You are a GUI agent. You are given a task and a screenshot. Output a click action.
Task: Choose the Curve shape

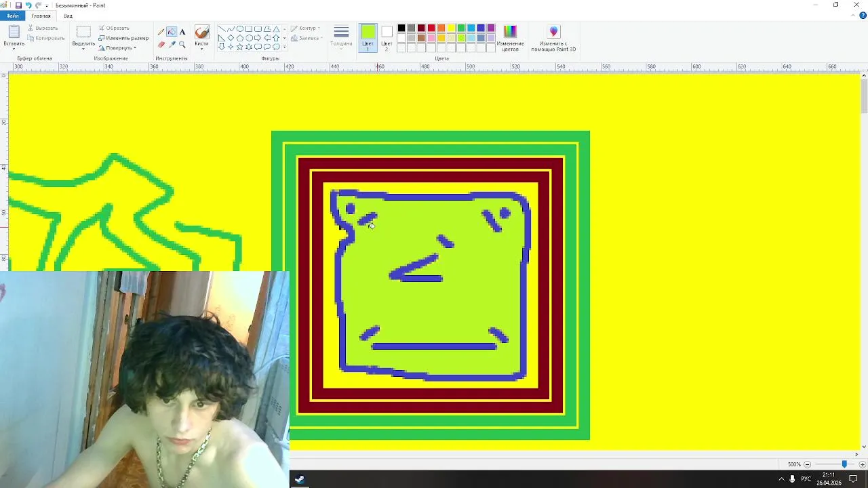coord(231,29)
